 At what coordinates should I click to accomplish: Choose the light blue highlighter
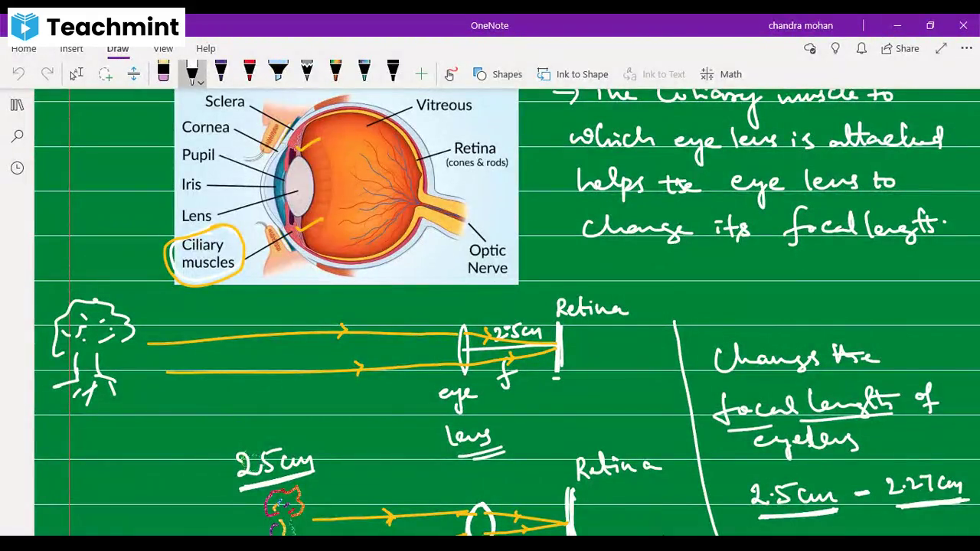[278, 72]
